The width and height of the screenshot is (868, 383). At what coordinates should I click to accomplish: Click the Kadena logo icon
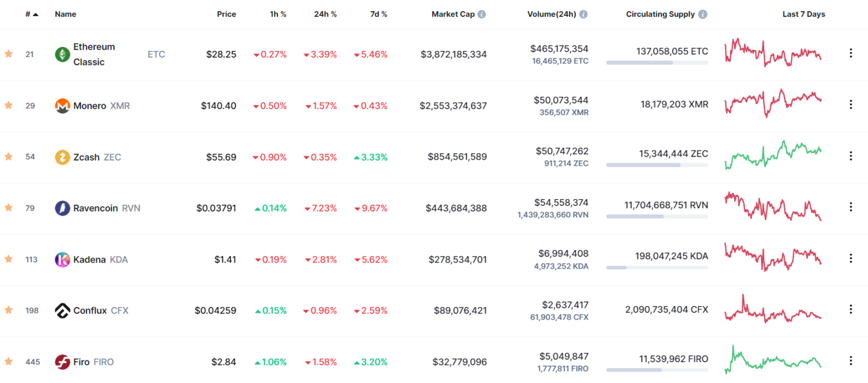click(62, 260)
